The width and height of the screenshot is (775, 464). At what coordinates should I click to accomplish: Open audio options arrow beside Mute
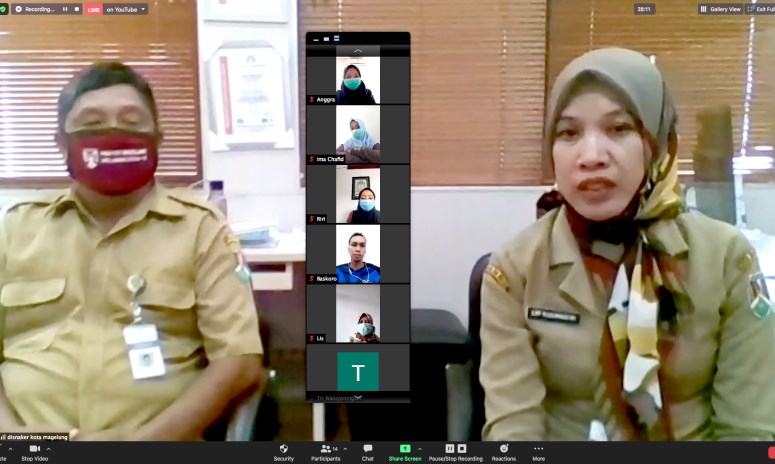pyautogui.click(x=10, y=449)
